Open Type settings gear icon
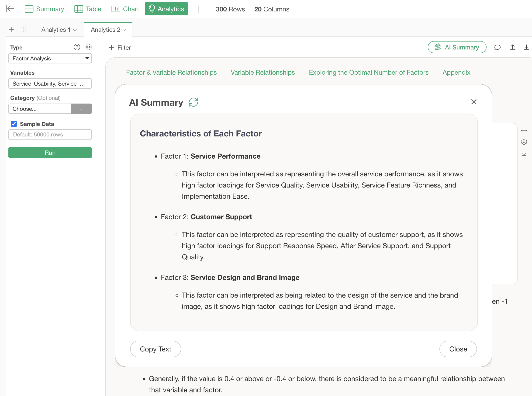Image resolution: width=532 pixels, height=396 pixels. (88, 47)
